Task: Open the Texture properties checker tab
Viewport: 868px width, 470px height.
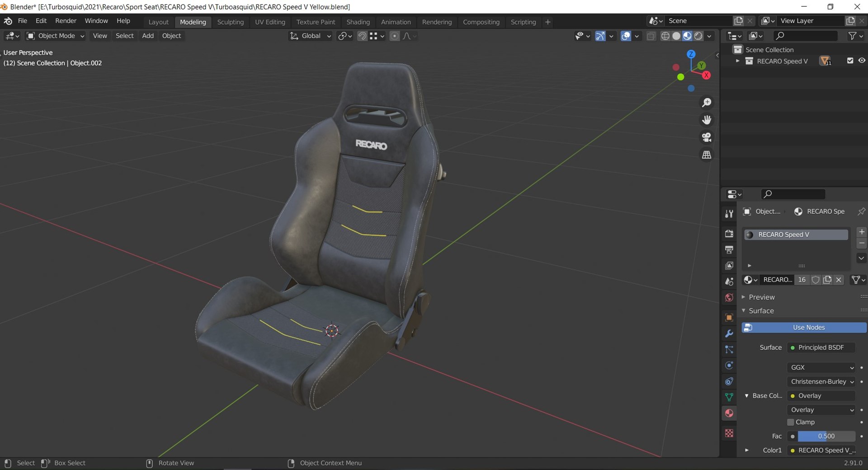Action: 729,433
